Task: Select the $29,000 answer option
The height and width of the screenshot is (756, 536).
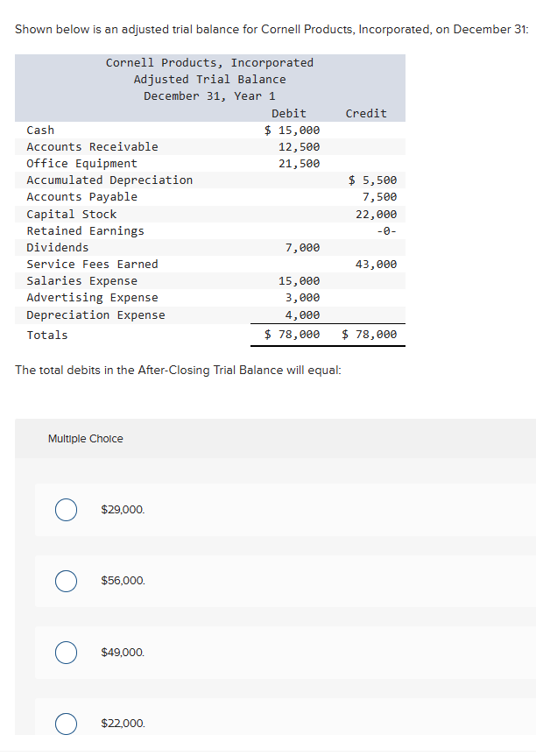Action: [66, 509]
